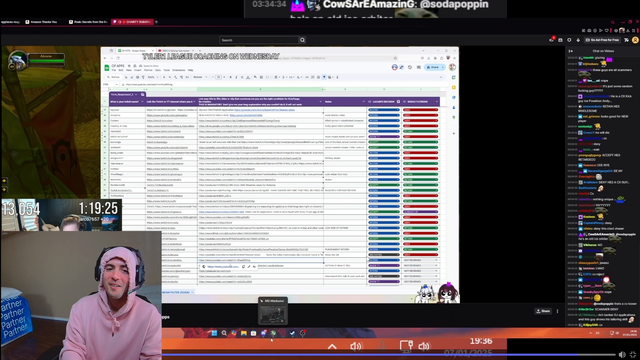This screenshot has width=640, height=360.
Task: Open the File menu in Sheets
Action: [114, 70]
